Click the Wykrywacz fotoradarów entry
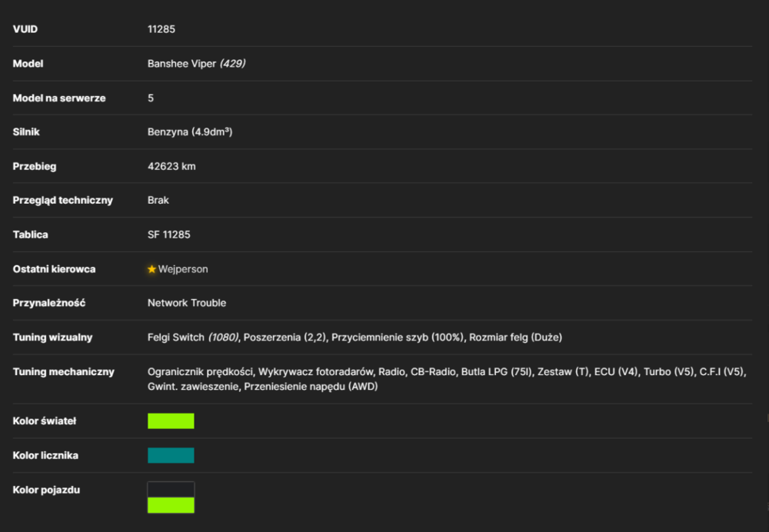 coord(315,371)
